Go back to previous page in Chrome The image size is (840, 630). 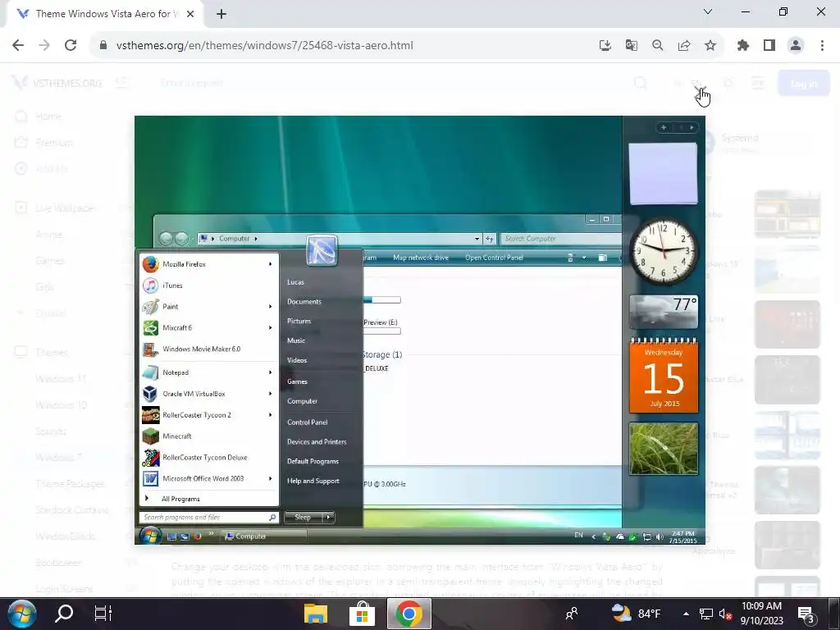pyautogui.click(x=18, y=46)
